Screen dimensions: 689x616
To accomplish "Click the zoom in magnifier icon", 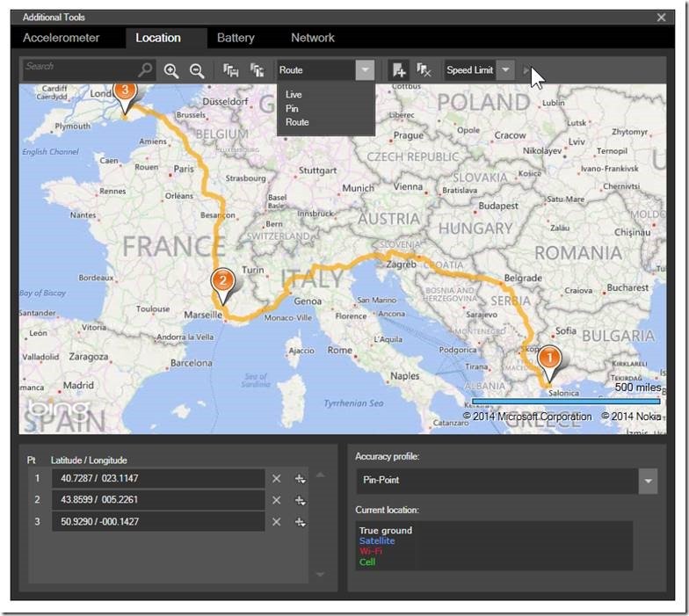I will coord(171,71).
